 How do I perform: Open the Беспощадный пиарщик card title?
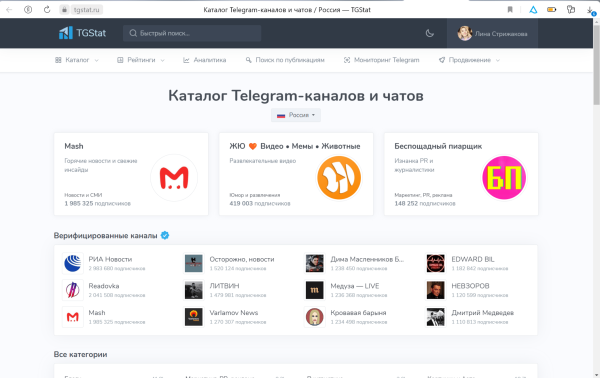point(438,146)
